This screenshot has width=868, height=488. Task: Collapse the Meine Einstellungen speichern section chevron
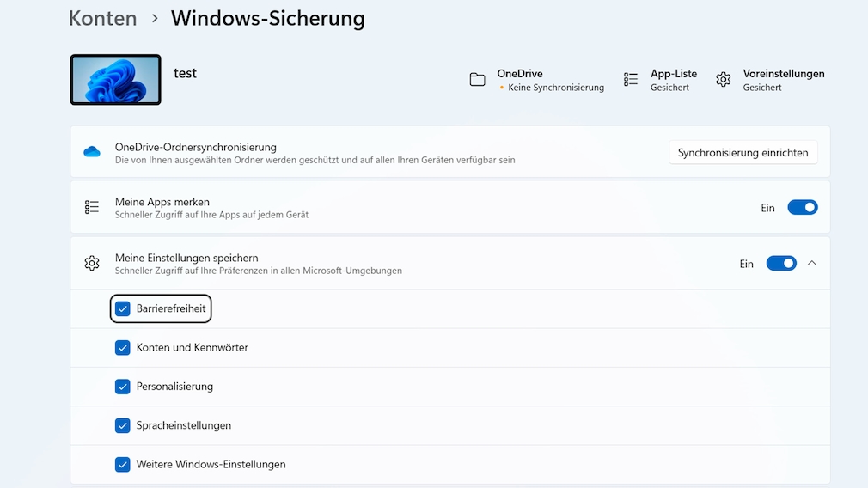point(812,264)
